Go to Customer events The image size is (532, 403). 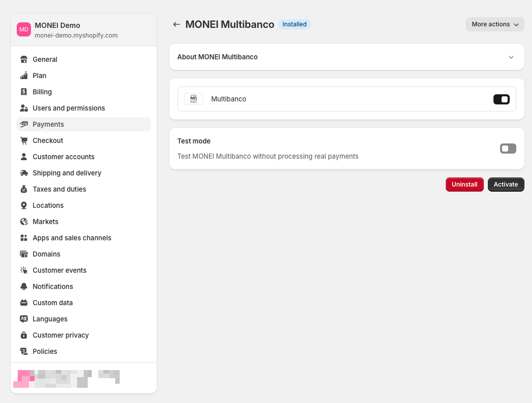point(84,270)
